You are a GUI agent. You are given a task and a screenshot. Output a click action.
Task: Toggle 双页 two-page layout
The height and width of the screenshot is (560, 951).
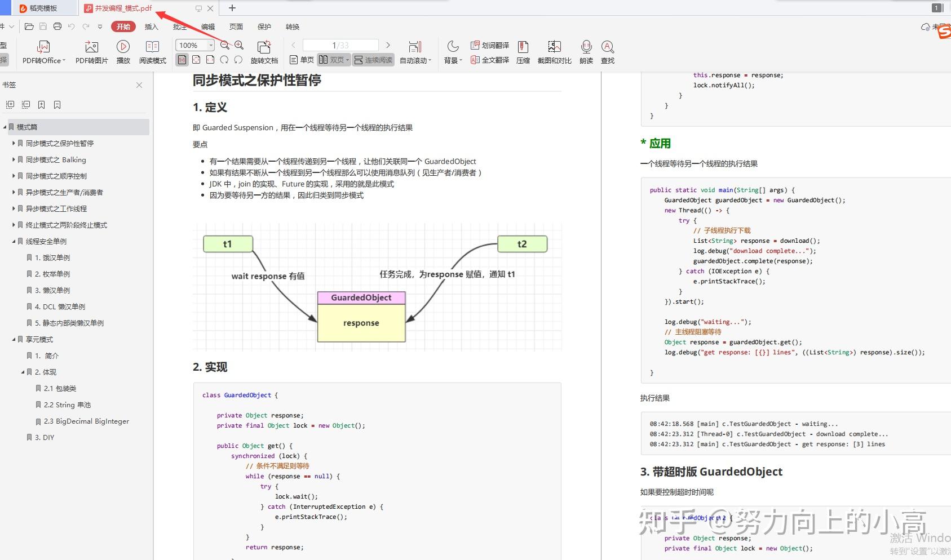click(x=334, y=60)
